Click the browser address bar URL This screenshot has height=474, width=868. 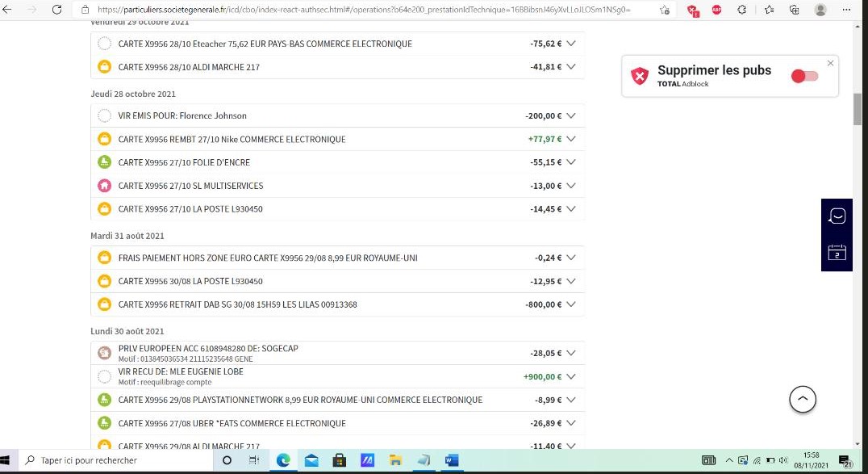coord(363,10)
